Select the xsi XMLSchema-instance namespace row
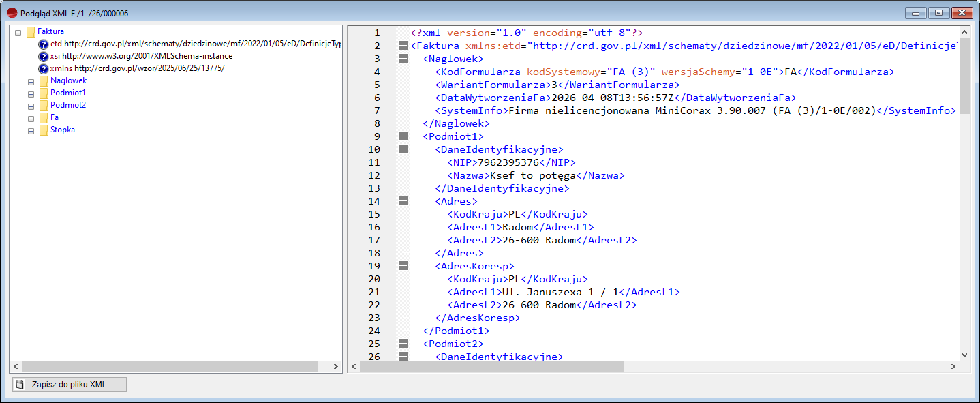 [x=142, y=56]
